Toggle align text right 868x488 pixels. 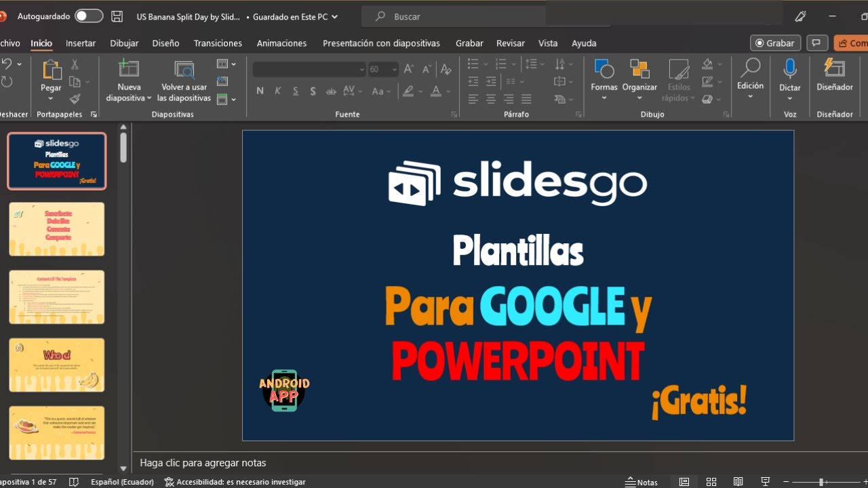(x=509, y=99)
